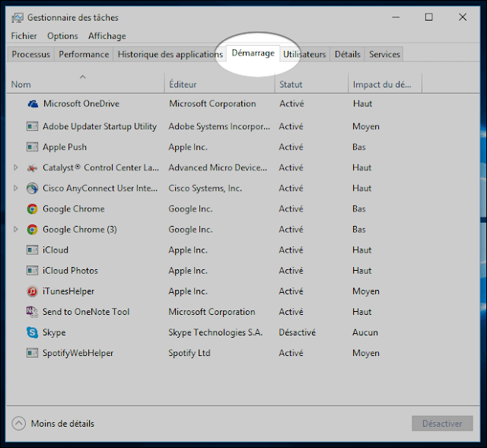Switch to the Performance tab
Screen dimensions: 487x448
coord(84,54)
